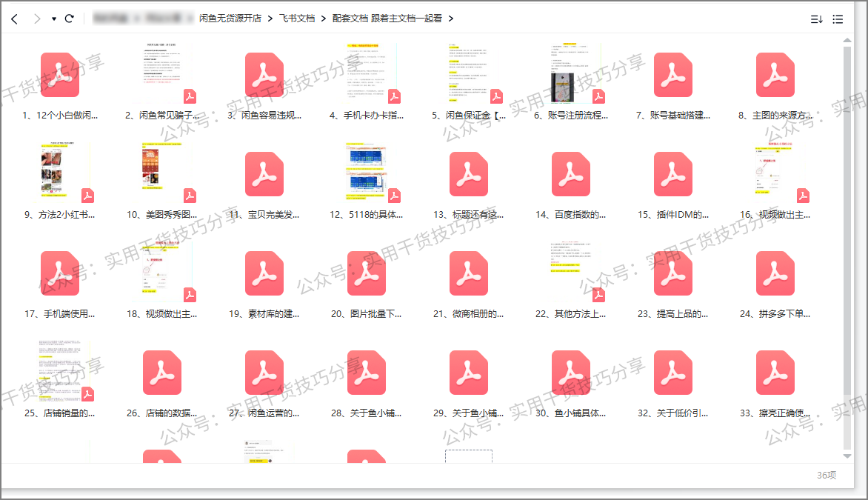Click the PDF icon on 标题还有这 file
Viewport: 868px width, 500px height.
(469, 173)
